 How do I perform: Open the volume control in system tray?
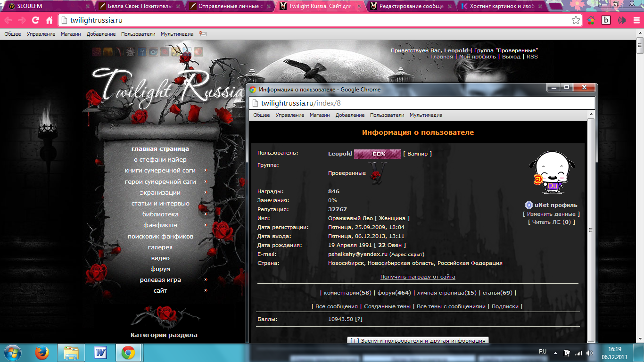tap(591, 353)
